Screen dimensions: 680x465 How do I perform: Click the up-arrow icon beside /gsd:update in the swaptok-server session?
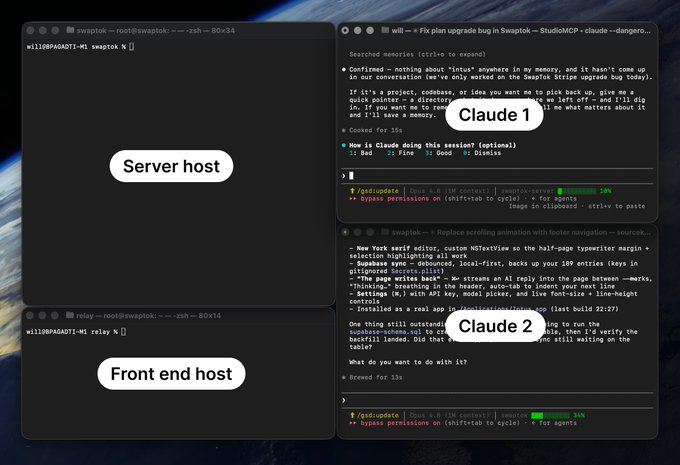click(x=352, y=191)
